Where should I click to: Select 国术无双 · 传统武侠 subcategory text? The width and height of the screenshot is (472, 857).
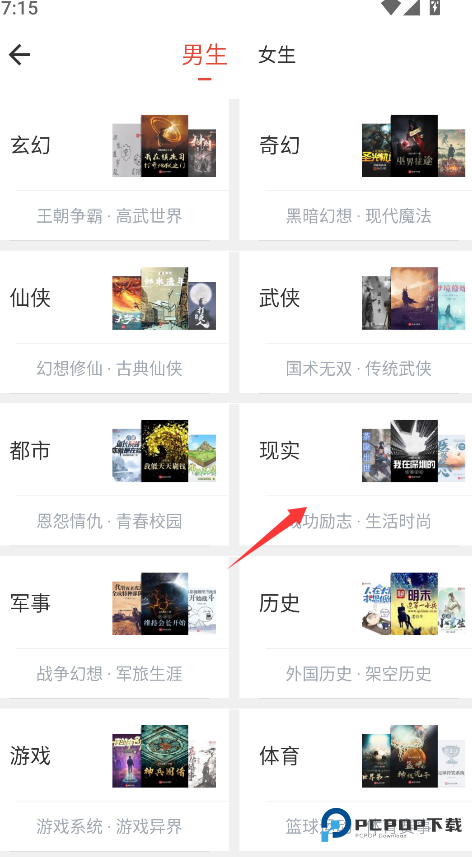pos(359,369)
